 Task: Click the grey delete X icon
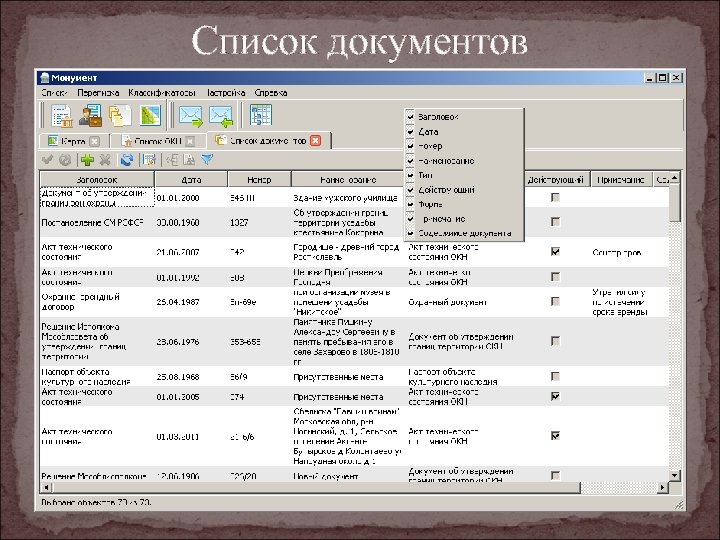tap(105, 160)
